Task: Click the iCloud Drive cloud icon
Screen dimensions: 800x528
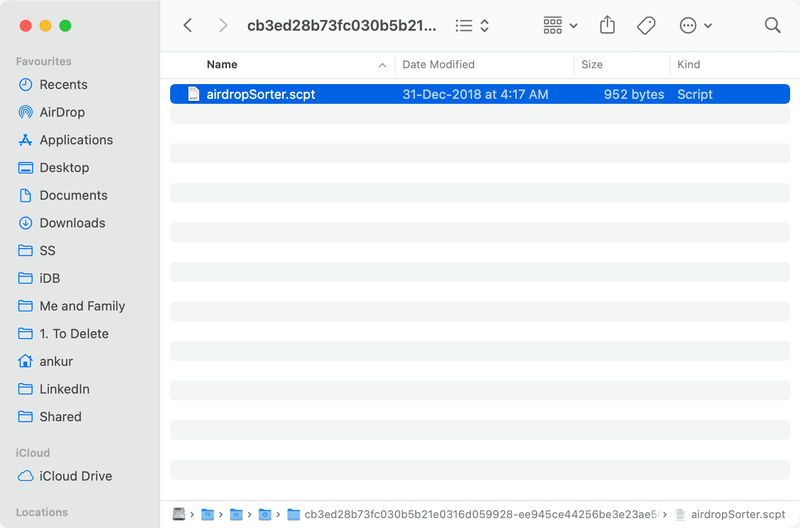Action: pyautogui.click(x=26, y=476)
